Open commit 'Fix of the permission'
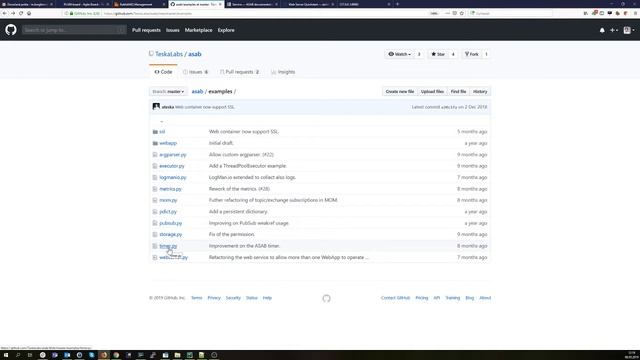Screen dimensions: 640x360 click(232, 235)
